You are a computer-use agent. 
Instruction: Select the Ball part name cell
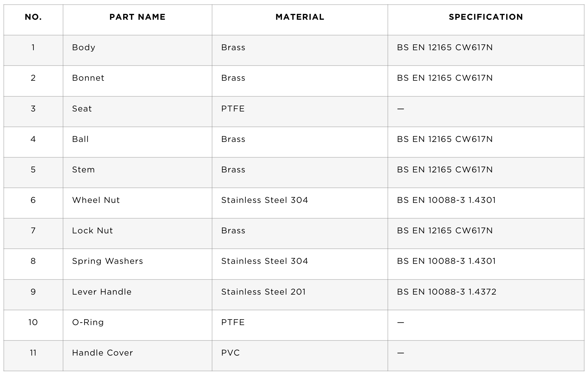pos(137,142)
